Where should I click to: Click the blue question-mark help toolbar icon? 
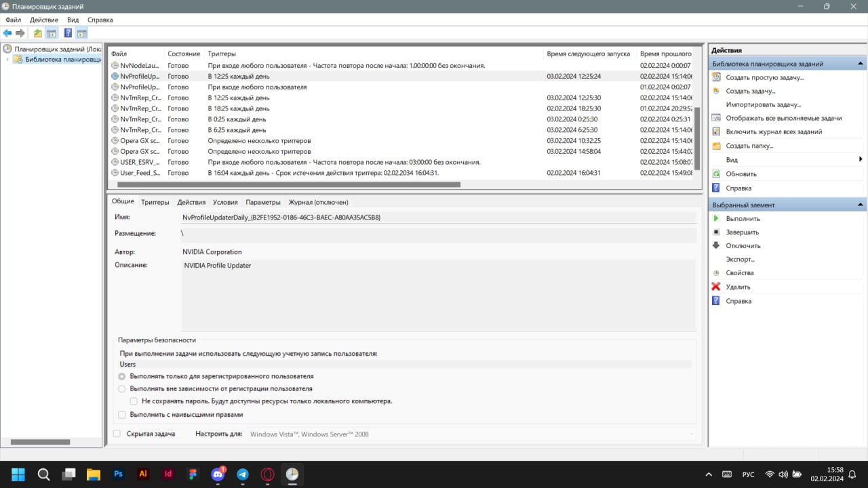pyautogui.click(x=68, y=33)
